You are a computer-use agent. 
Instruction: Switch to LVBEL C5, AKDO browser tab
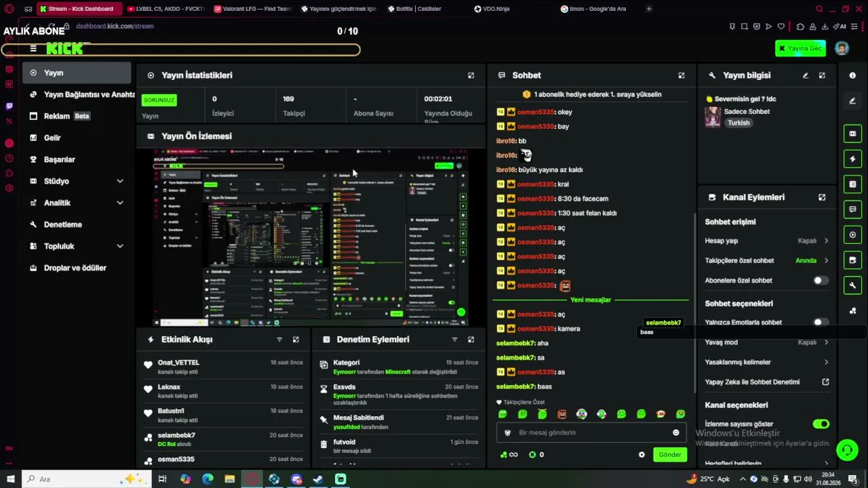165,9
